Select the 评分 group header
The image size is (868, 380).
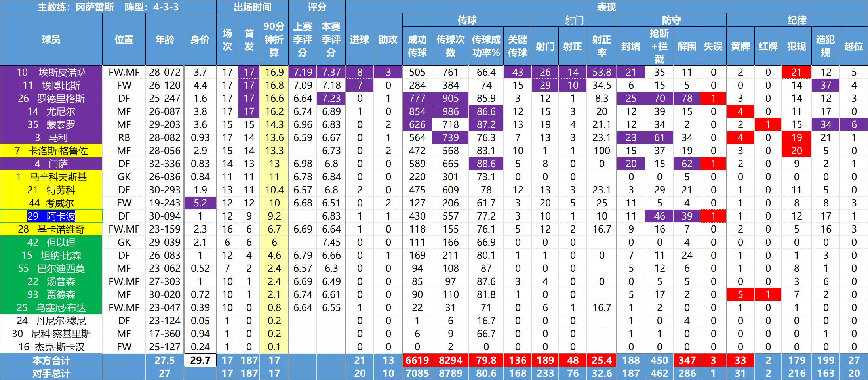(x=317, y=7)
